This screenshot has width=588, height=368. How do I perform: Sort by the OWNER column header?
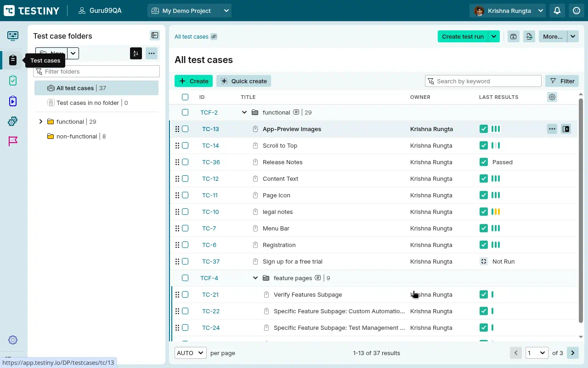420,97
